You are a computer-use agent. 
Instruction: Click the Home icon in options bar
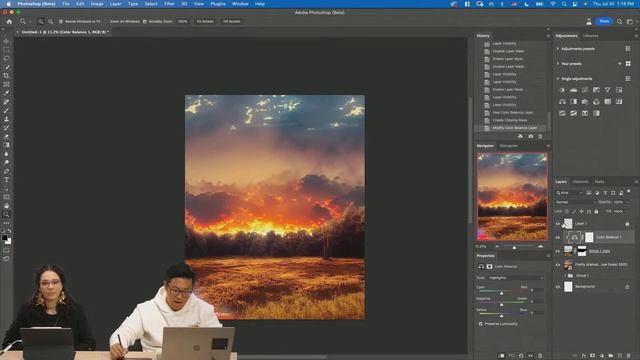coord(9,21)
